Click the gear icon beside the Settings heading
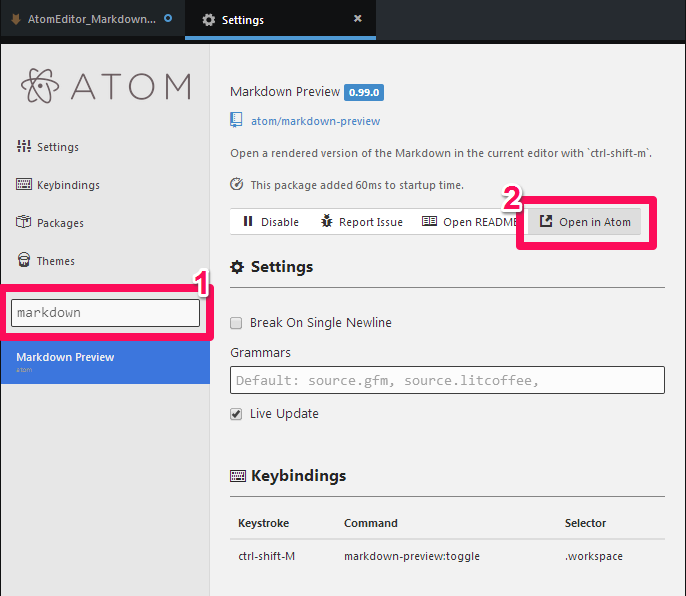Viewport: 686px width, 596px height. coord(237,266)
